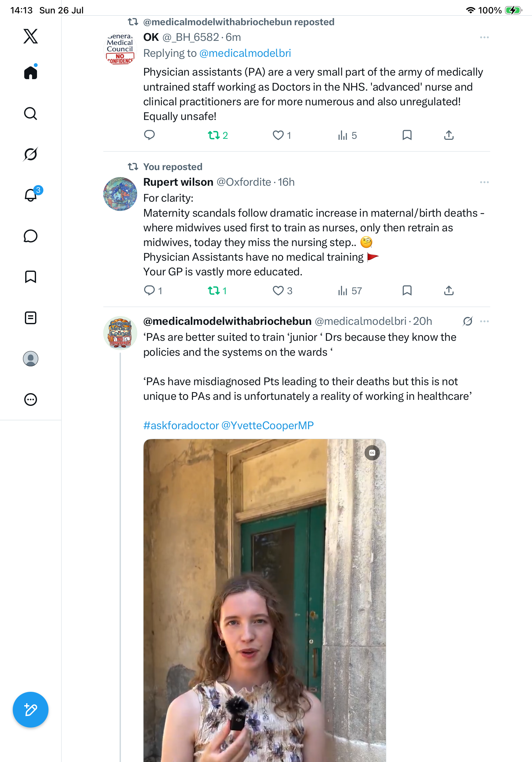This screenshot has width=532, height=762.
Task: Open more options on OK's tweet
Action: [x=484, y=38]
